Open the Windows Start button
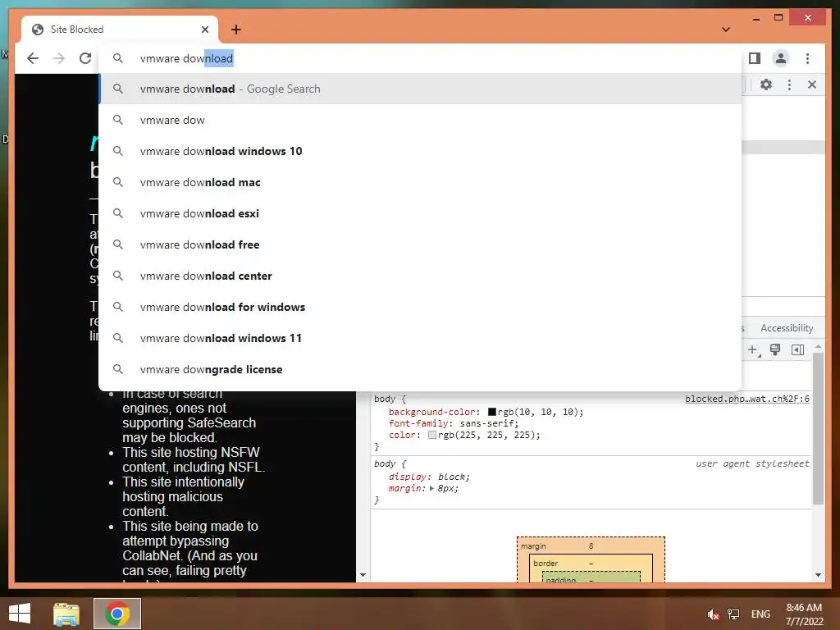Screen dimensions: 840x630 coord(20,614)
